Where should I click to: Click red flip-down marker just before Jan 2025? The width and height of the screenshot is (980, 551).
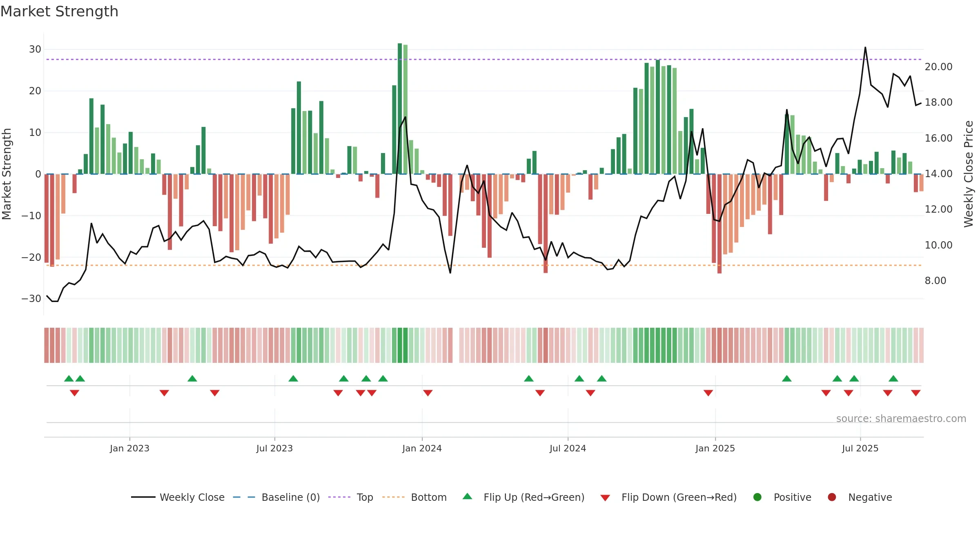[708, 393]
